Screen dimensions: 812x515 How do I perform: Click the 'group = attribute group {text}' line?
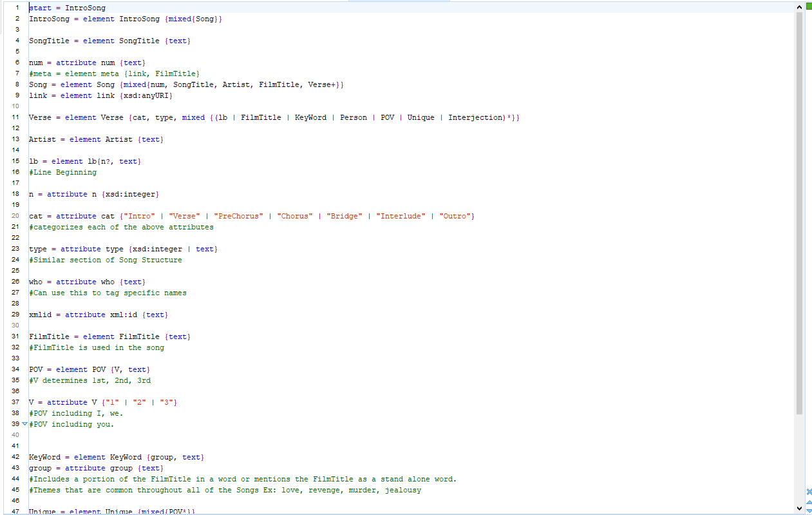coord(97,468)
